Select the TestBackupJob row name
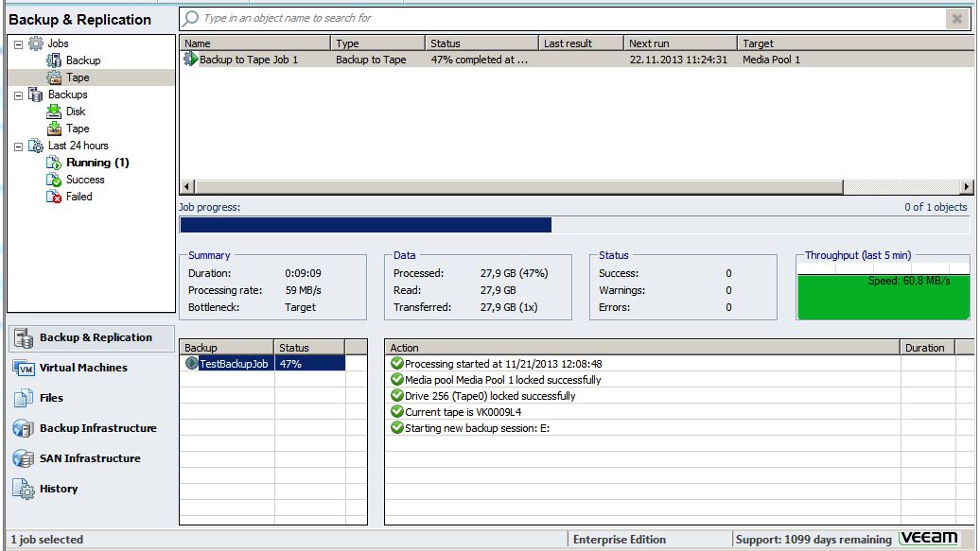The width and height of the screenshot is (980, 551). coord(234,364)
